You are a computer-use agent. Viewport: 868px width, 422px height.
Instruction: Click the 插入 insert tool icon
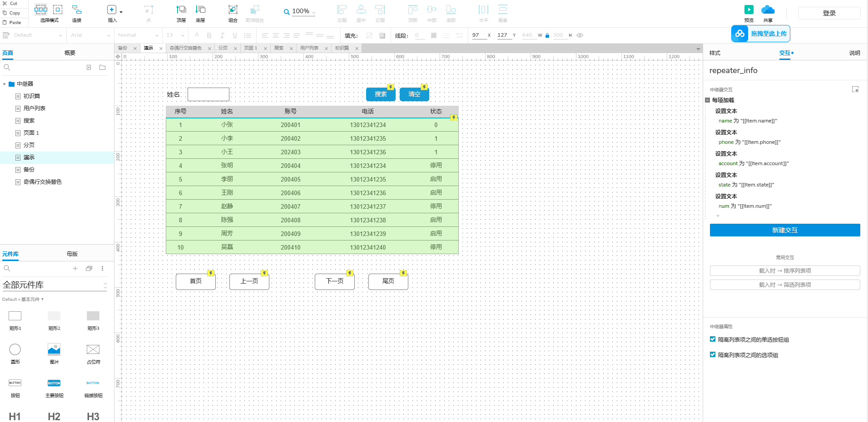[112, 10]
